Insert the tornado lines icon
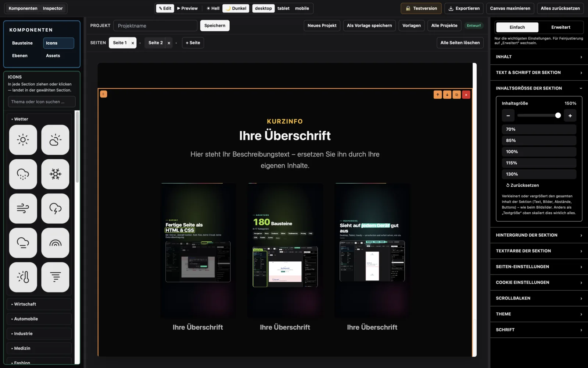Screen dimensions: 588x368 (x=55, y=277)
